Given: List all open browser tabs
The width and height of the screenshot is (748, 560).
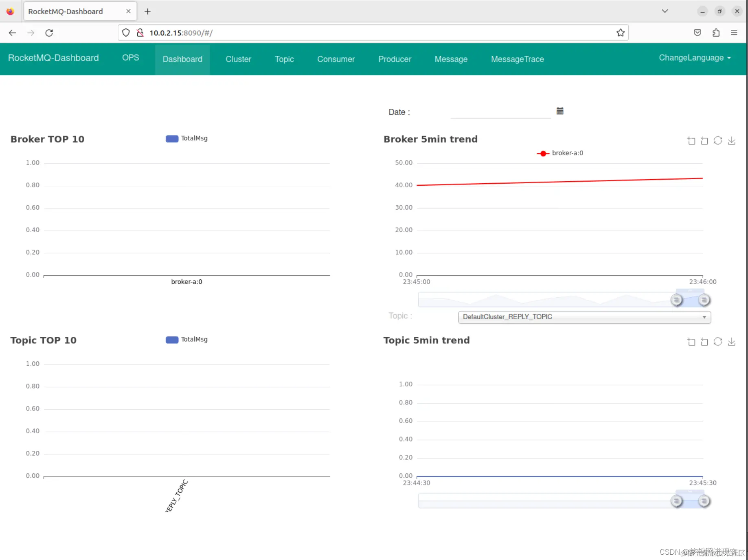Looking at the screenshot, I should click(665, 11).
